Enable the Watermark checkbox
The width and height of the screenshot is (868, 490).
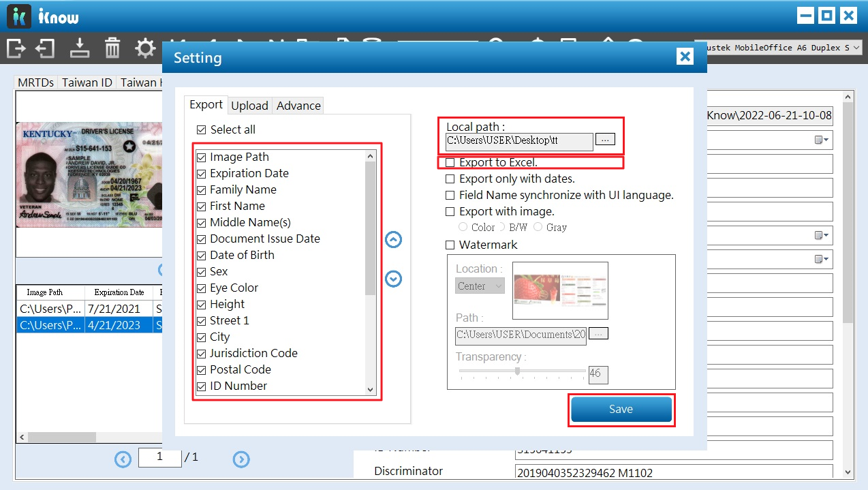(x=450, y=245)
